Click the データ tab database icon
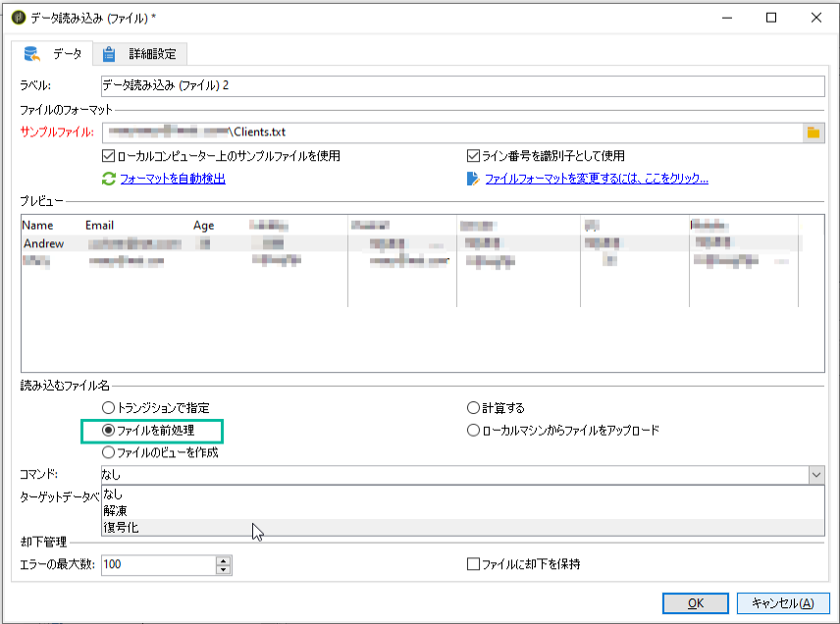The height and width of the screenshot is (624, 840). pyautogui.click(x=32, y=54)
